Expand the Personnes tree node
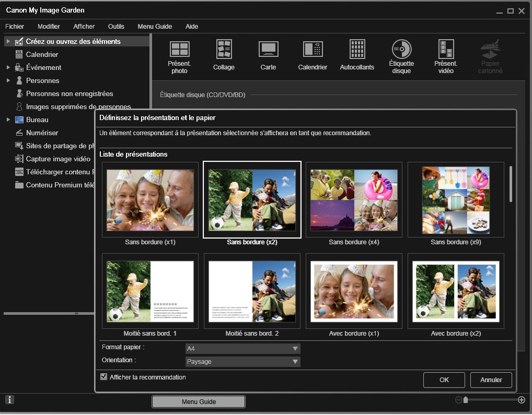532x415 pixels. [x=8, y=80]
